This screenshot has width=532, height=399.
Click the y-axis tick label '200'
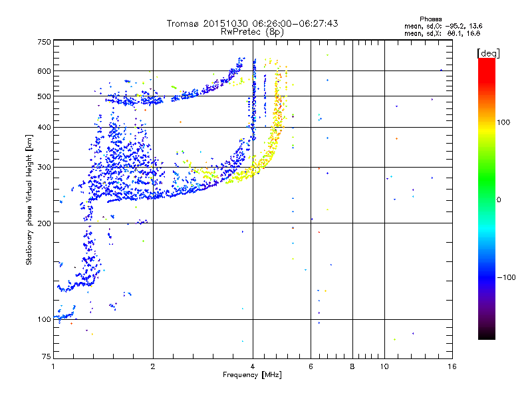coord(44,223)
